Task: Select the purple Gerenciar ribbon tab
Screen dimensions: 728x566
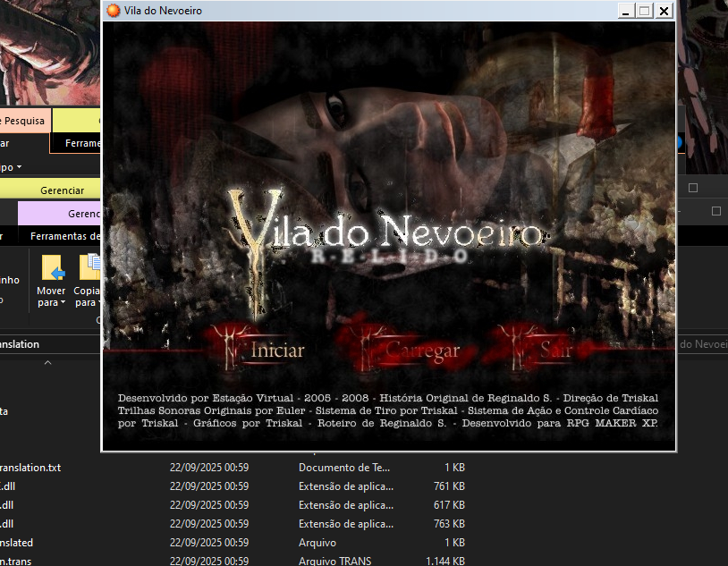Action: pyautogui.click(x=59, y=214)
